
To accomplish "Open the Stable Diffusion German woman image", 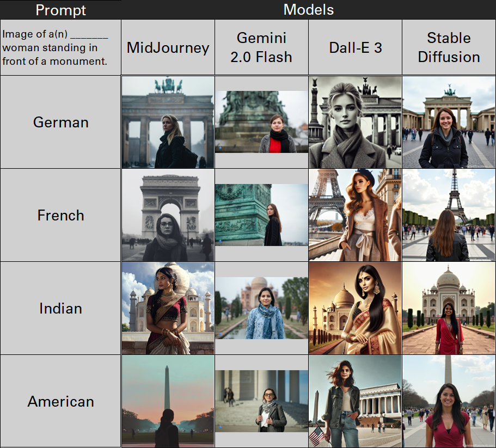I will click(449, 122).
